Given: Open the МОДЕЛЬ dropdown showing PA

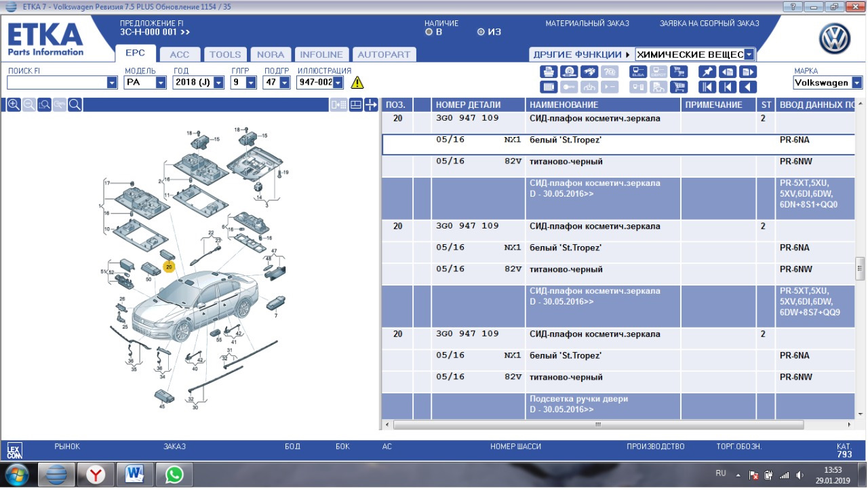Looking at the screenshot, I should click(x=161, y=83).
